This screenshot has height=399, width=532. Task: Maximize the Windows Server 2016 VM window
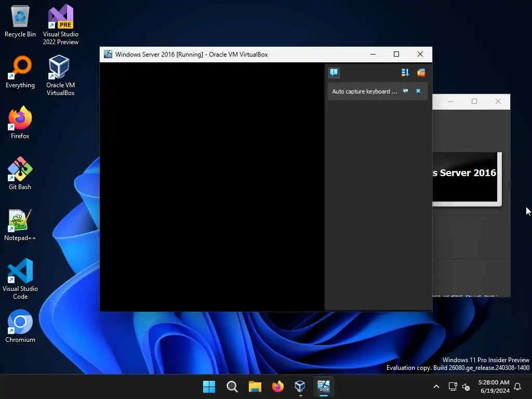[x=396, y=54]
